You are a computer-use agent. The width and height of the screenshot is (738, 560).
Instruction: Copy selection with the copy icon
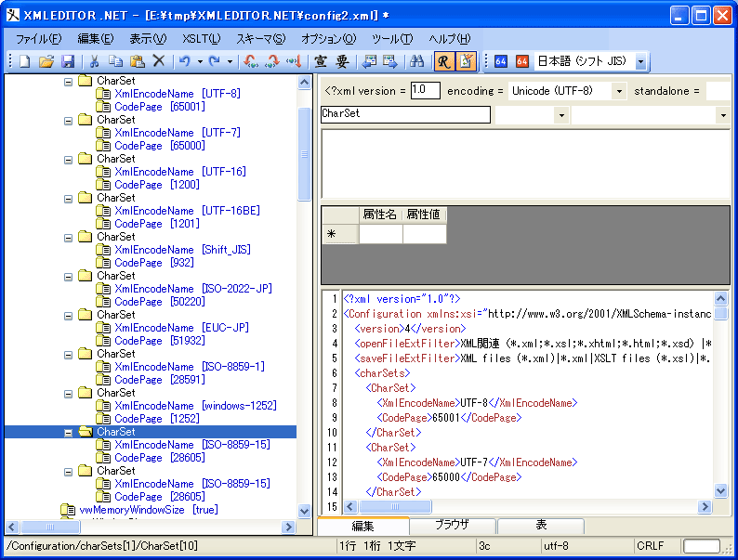pos(116,61)
